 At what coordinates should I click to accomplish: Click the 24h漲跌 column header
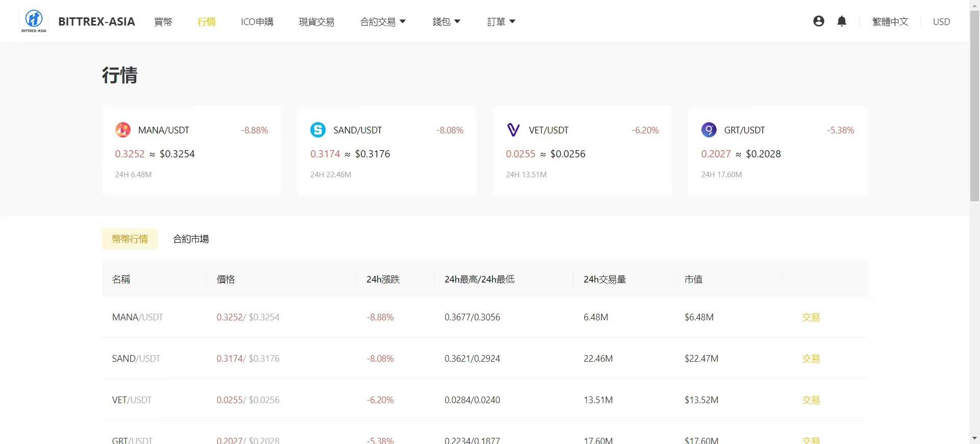[x=383, y=279]
